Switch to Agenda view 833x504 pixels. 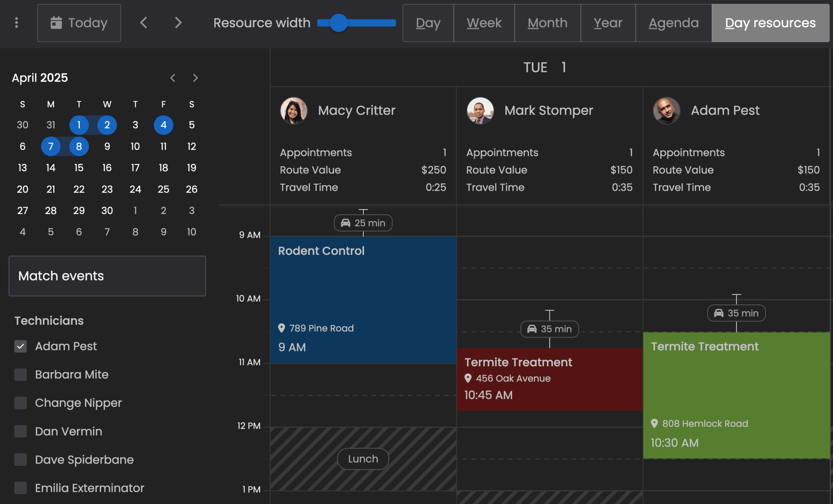point(674,23)
